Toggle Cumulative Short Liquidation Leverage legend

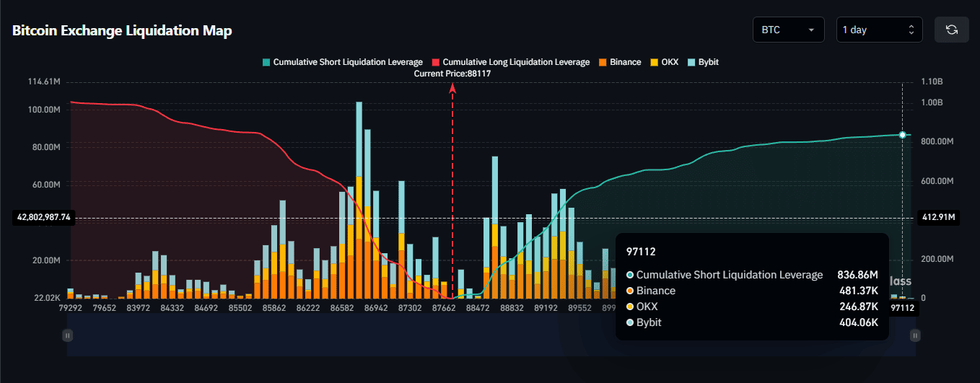point(344,62)
